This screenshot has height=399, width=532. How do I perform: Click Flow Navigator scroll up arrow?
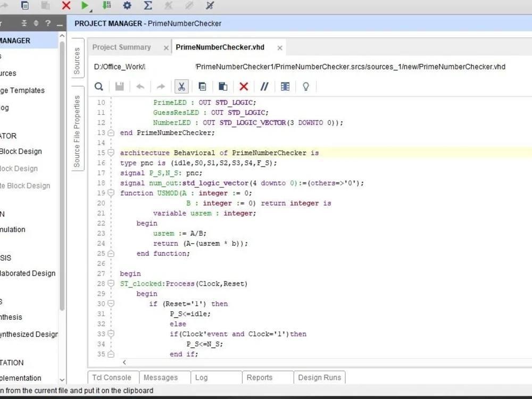(62, 35)
